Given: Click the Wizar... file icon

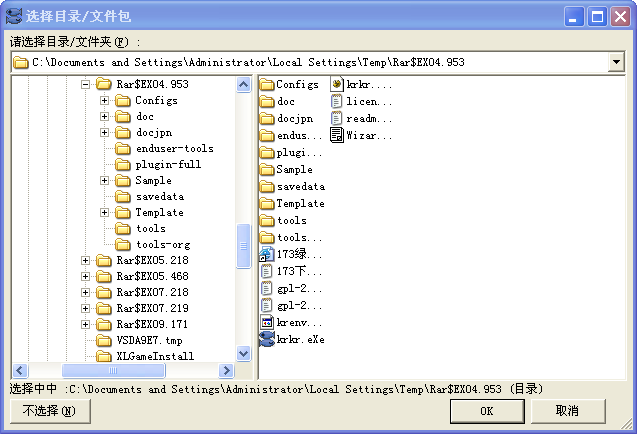Looking at the screenshot, I should pyautogui.click(x=337, y=136).
